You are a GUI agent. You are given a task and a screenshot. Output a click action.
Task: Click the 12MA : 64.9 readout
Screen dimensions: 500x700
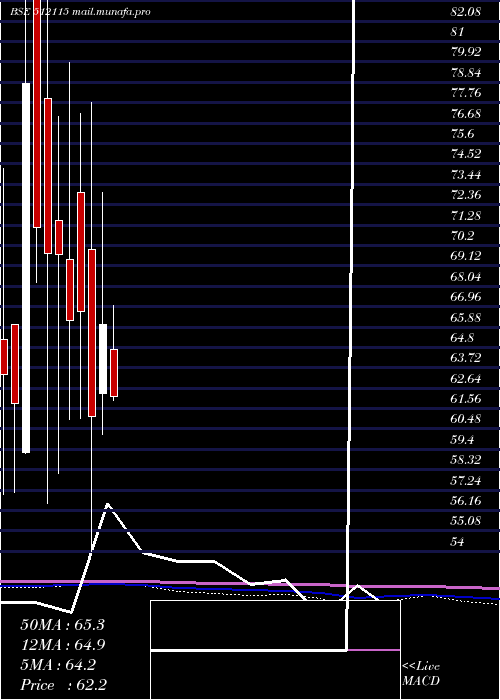pyautogui.click(x=62, y=645)
